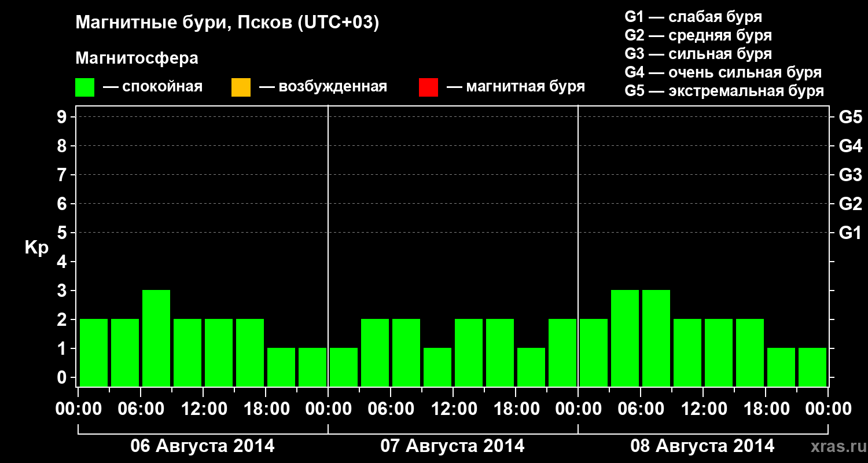Click the 'xras.ru' source link
Screen dimensions: 868x463
pyautogui.click(x=837, y=446)
